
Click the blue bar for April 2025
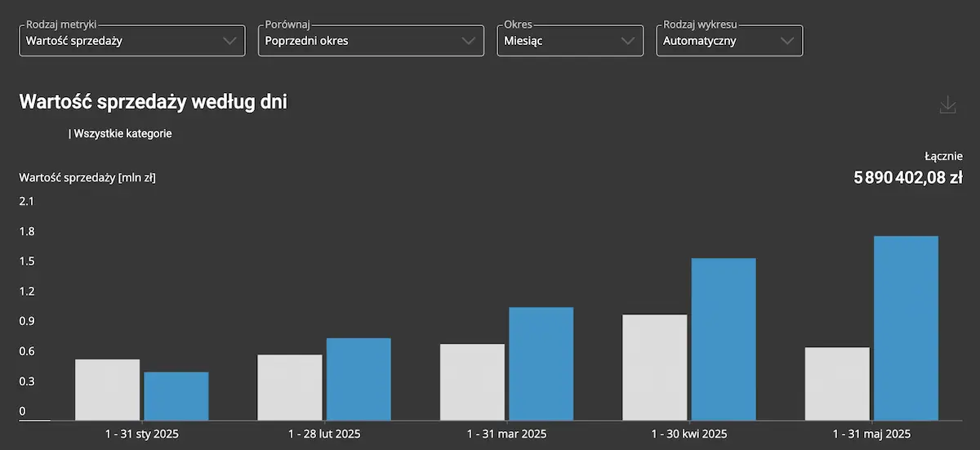pyautogui.click(x=724, y=339)
